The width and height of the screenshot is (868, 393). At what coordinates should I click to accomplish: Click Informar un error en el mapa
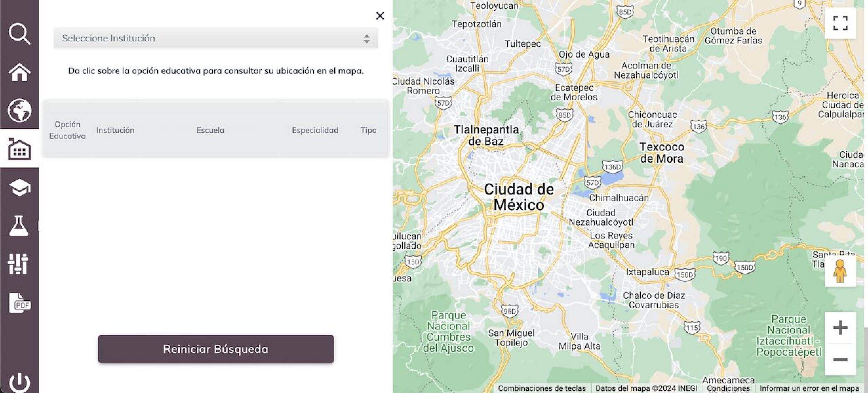(809, 388)
